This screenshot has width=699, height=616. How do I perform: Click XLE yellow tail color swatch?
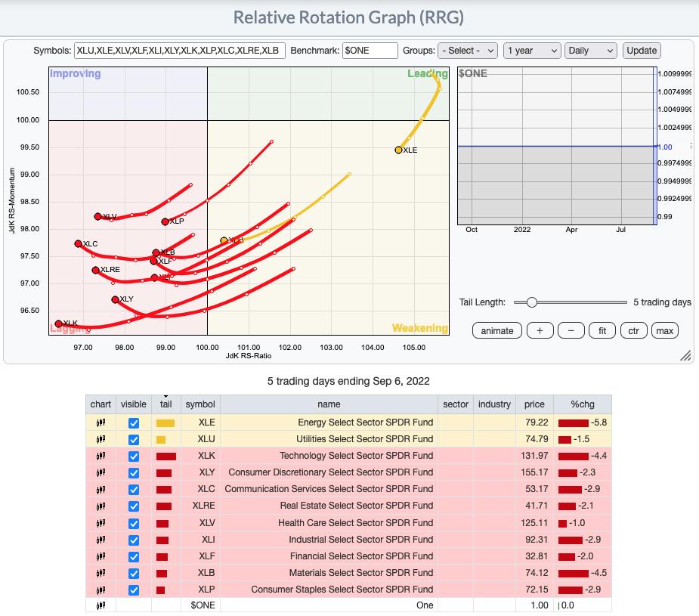click(165, 423)
